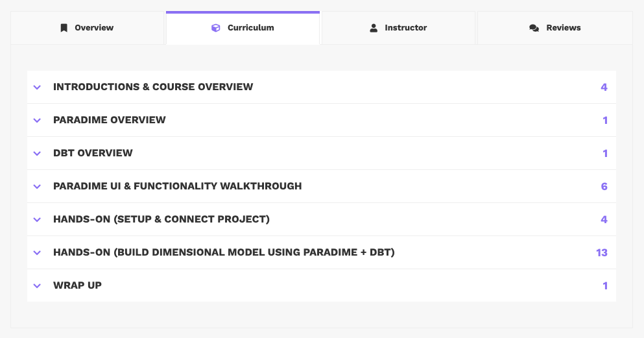Select the Curriculum tab label
The width and height of the screenshot is (644, 338).
click(250, 28)
